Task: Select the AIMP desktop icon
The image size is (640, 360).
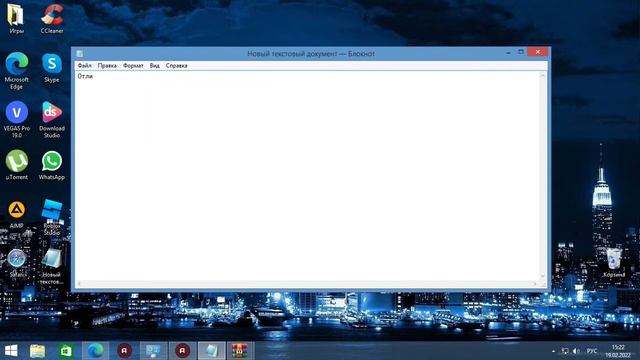Action: tap(16, 214)
